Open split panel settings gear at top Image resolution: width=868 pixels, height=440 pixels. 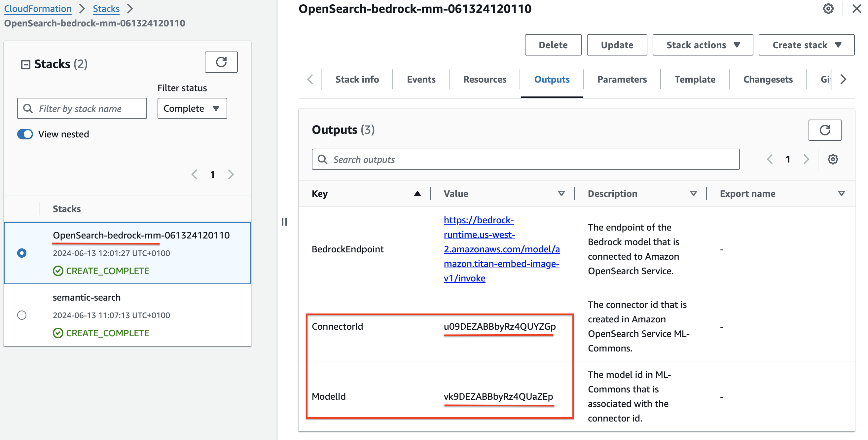pyautogui.click(x=828, y=9)
